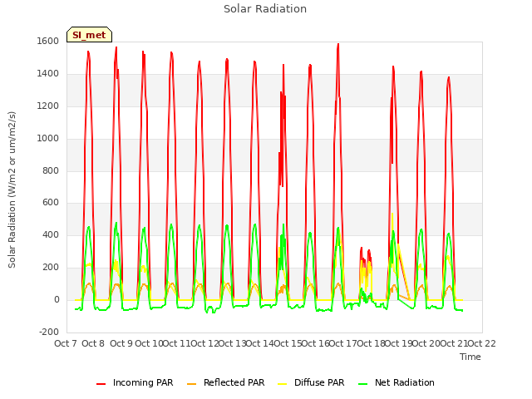Click the y-axis title Solar Radiation (W/m2 or um/m2/s)

[12, 190]
